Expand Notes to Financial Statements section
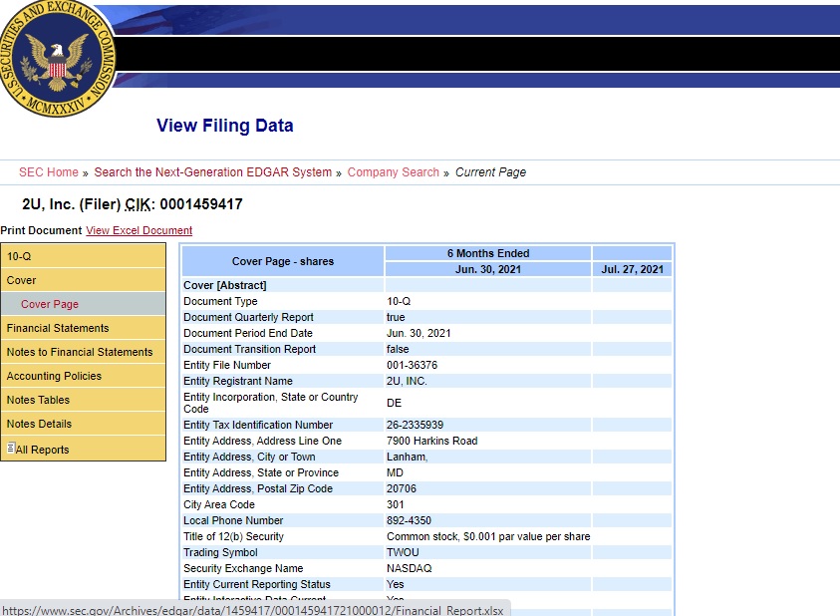The height and width of the screenshot is (616, 840). (x=83, y=352)
